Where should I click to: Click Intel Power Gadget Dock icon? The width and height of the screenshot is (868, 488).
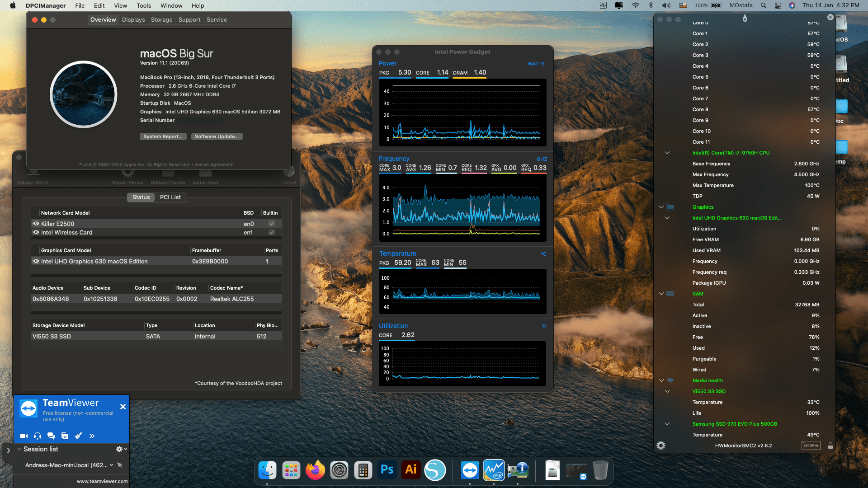[494, 470]
